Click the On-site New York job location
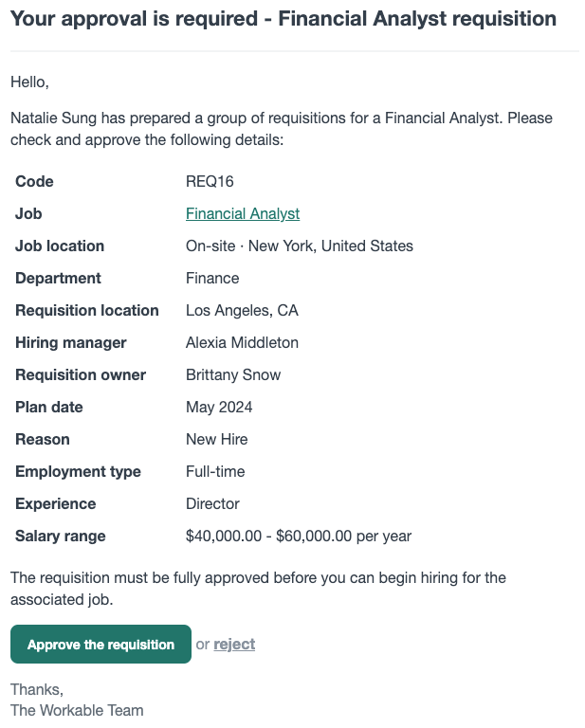 click(x=299, y=246)
